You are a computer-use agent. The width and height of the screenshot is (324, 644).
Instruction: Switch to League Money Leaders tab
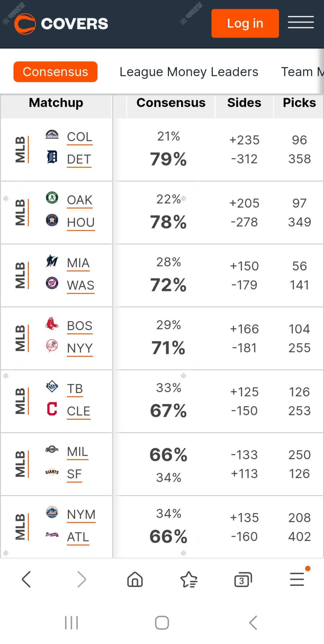click(x=189, y=72)
